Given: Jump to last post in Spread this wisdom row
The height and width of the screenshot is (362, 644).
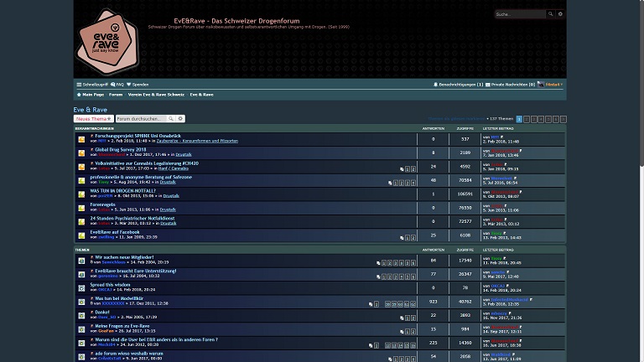Looking at the screenshot, I should pos(507,286).
